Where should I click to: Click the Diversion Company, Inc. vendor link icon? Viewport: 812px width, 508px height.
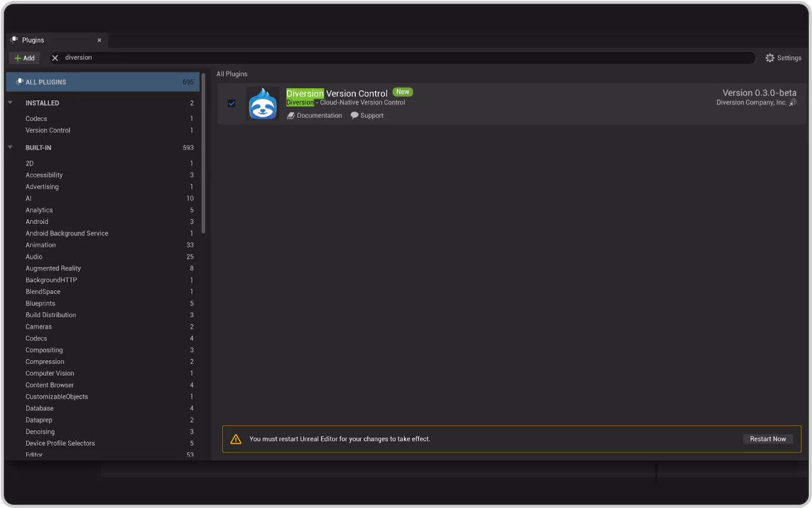click(793, 103)
